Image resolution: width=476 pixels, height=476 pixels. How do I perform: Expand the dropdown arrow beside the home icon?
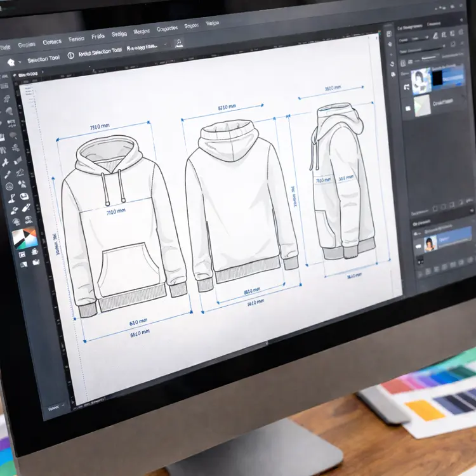20,62
